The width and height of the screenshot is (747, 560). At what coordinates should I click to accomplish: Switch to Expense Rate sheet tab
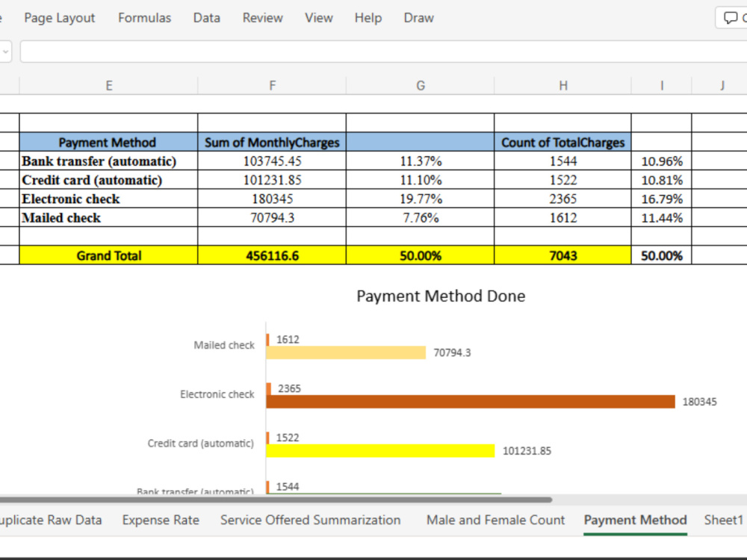pyautogui.click(x=161, y=520)
